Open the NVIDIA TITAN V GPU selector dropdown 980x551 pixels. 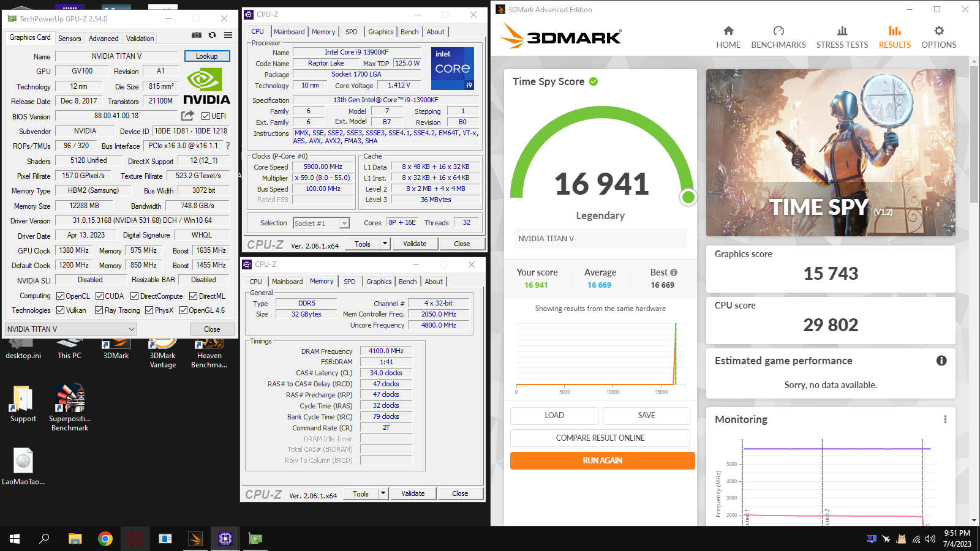pos(71,329)
